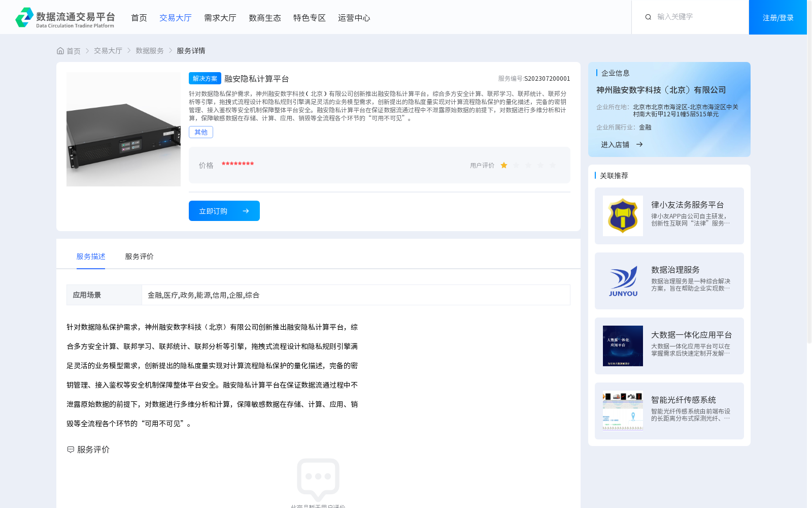Screen dimensions: 812x508
Task: Go to 首页 in breadcrumb
Action: click(74, 51)
